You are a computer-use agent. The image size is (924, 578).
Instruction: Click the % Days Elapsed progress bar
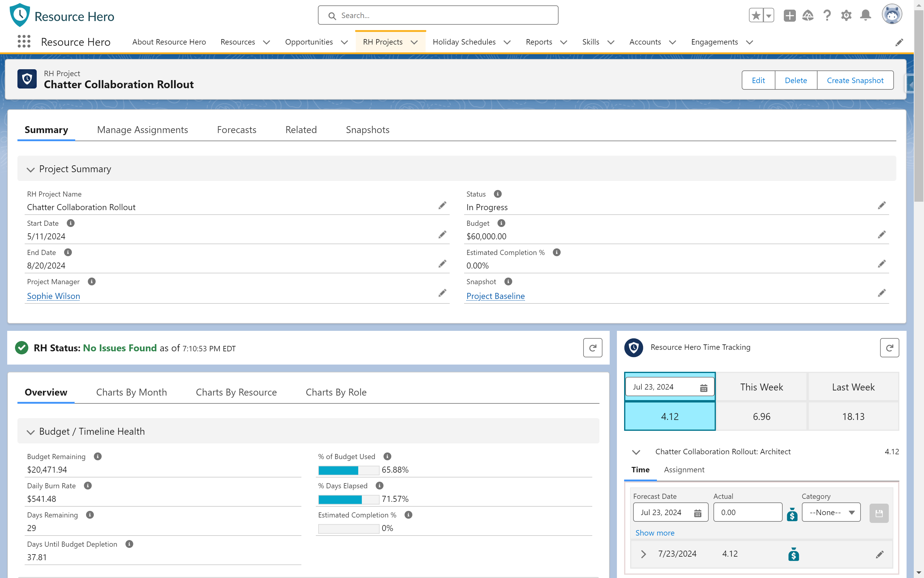click(x=349, y=499)
